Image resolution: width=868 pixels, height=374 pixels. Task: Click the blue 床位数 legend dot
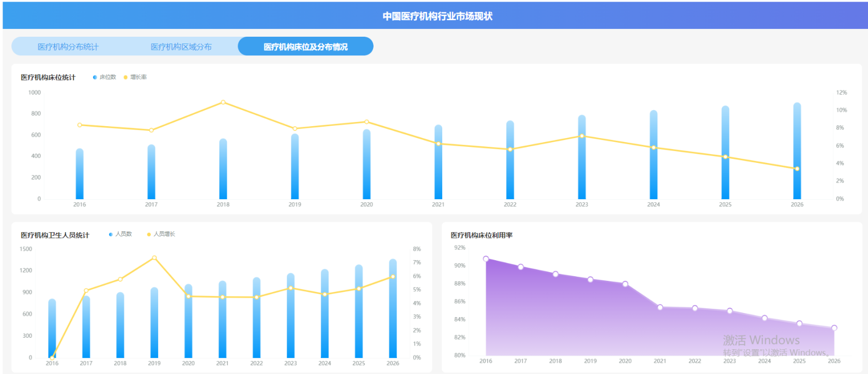[x=95, y=77]
